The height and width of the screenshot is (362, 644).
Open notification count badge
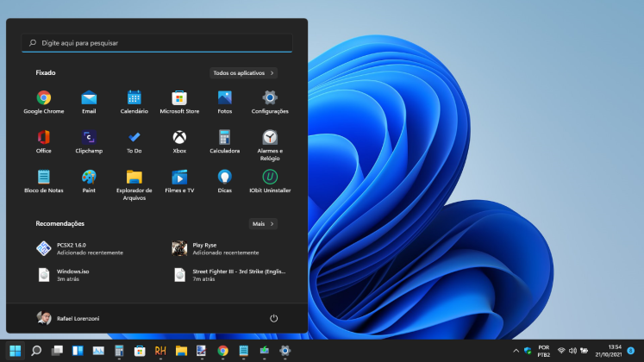pyautogui.click(x=631, y=351)
